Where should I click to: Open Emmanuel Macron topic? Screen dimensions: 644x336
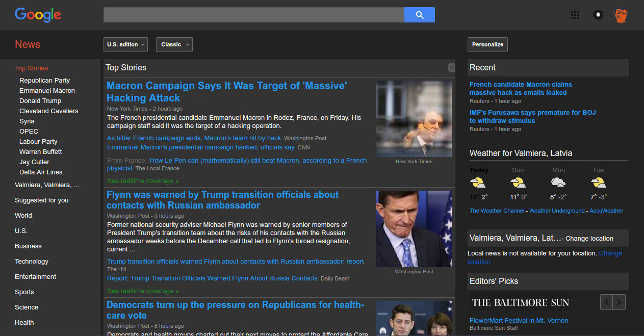coord(47,90)
